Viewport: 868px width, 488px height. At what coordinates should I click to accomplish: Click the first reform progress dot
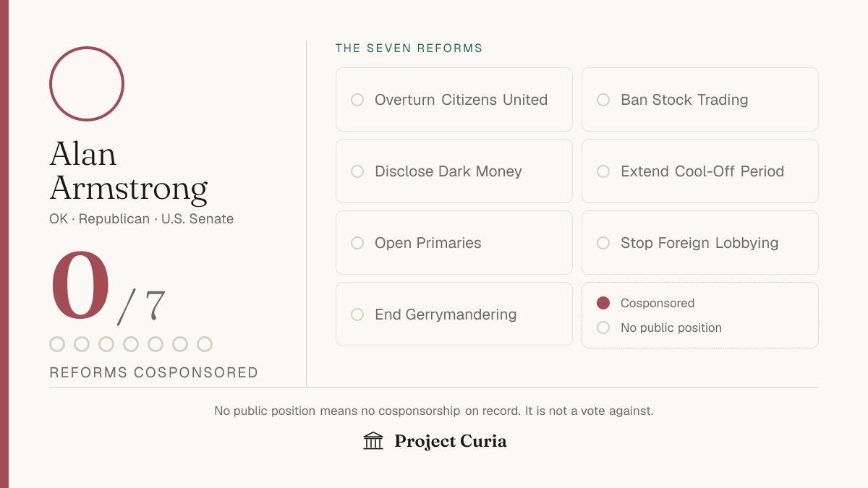[57, 344]
